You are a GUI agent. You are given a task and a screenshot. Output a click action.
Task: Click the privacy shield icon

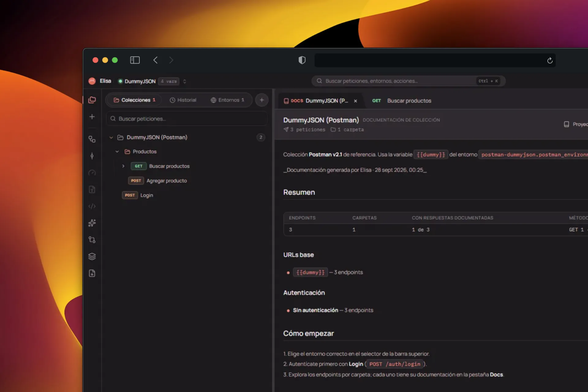(302, 60)
